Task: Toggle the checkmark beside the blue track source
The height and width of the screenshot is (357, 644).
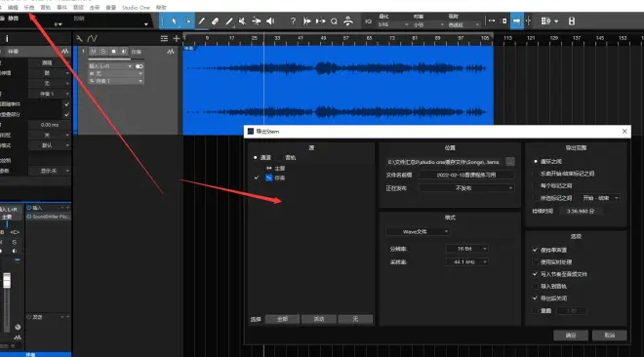Action: pyautogui.click(x=257, y=178)
